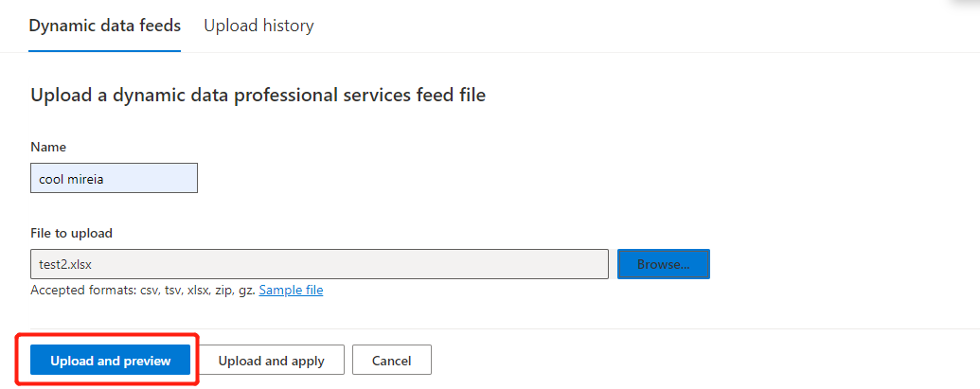Screen dimensions: 980x389
Task: Focus the field containing cool mireia
Action: [x=114, y=179]
